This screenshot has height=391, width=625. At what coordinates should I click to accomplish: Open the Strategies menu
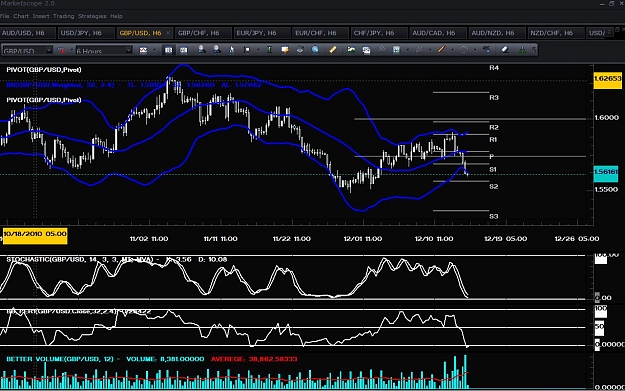coord(92,16)
